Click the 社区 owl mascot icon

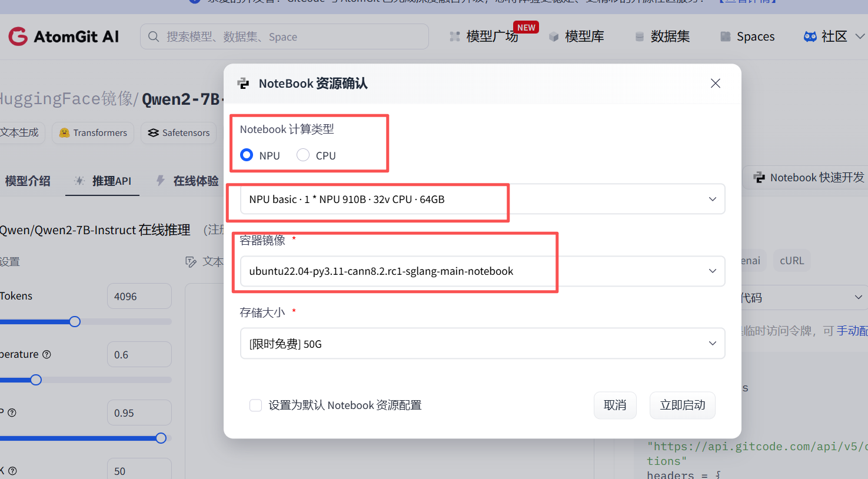click(x=810, y=36)
